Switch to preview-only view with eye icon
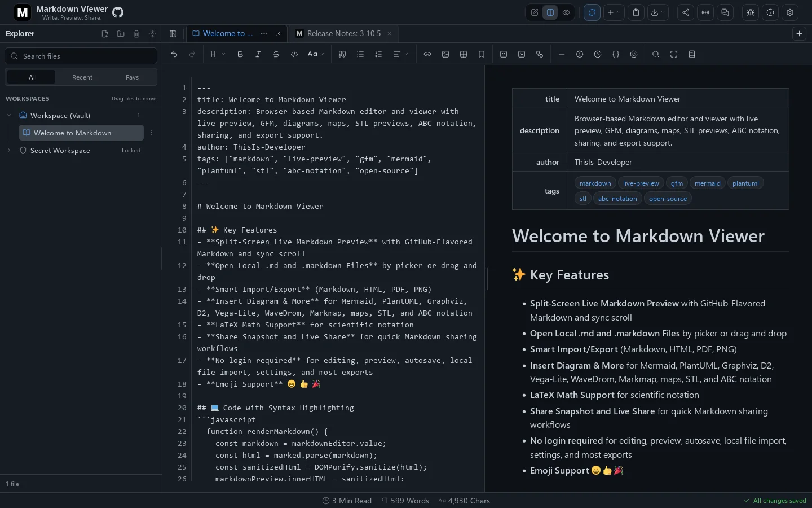 pyautogui.click(x=566, y=12)
